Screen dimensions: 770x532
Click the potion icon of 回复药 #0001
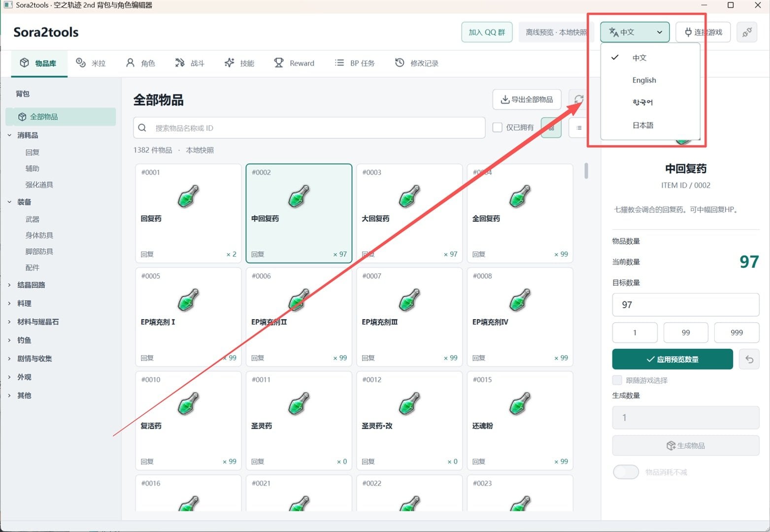pos(188,196)
